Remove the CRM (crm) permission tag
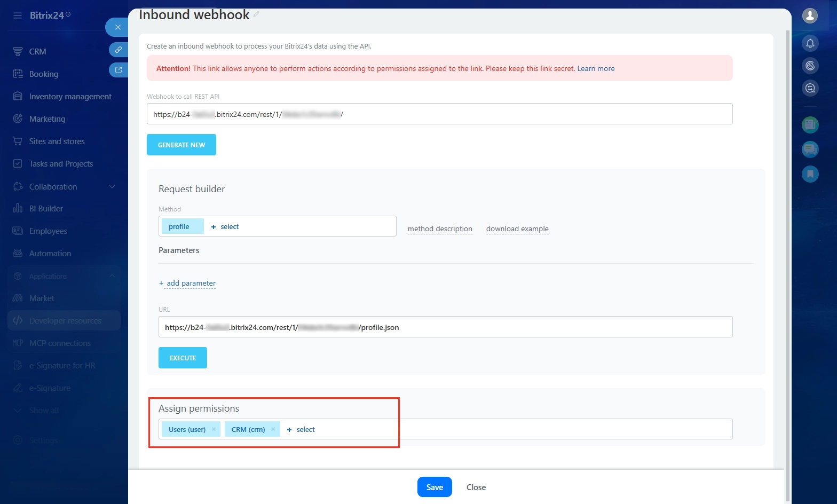The width and height of the screenshot is (837, 504). point(273,429)
